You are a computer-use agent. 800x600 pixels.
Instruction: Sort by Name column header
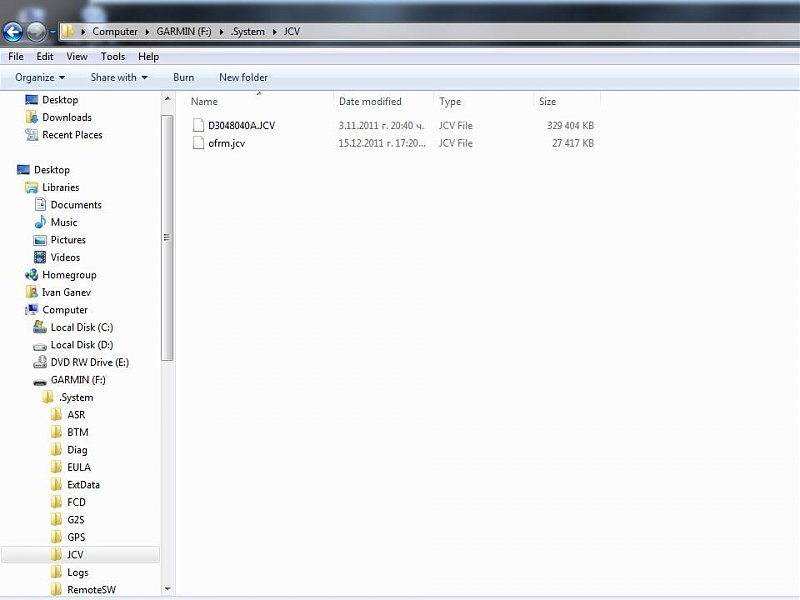pos(204,102)
